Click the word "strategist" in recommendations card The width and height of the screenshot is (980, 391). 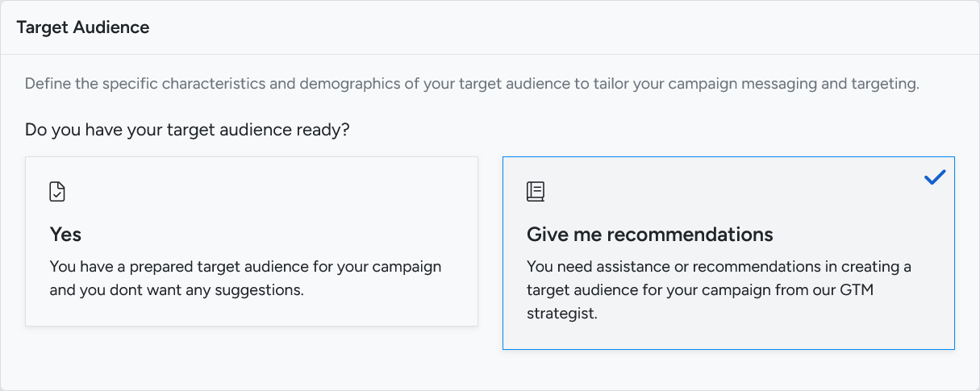(561, 314)
